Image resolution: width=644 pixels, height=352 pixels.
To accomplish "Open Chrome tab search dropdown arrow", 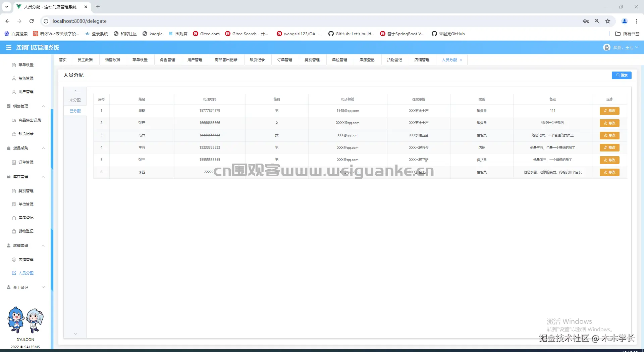I will coord(7,7).
